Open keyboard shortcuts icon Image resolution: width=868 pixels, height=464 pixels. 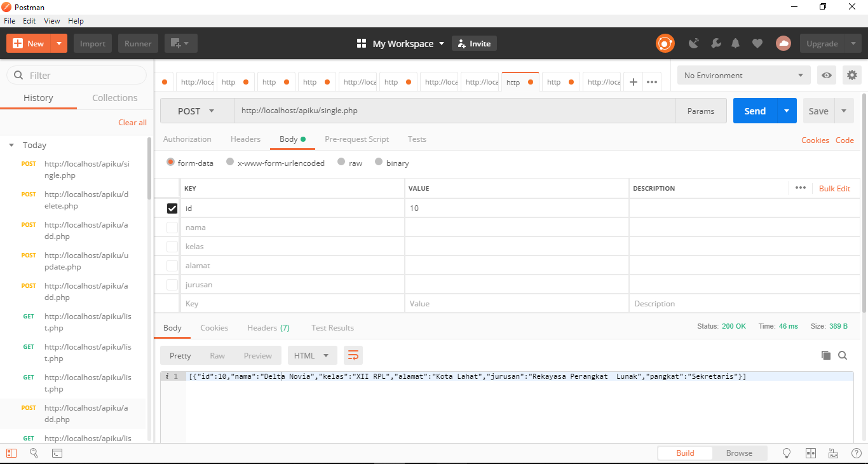coord(833,453)
